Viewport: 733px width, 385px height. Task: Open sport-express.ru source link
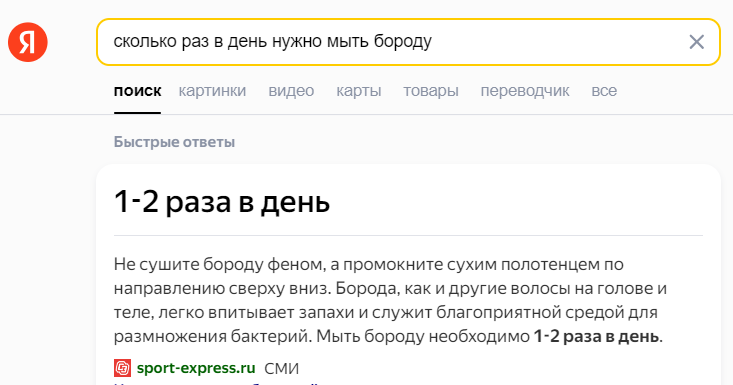[196, 368]
